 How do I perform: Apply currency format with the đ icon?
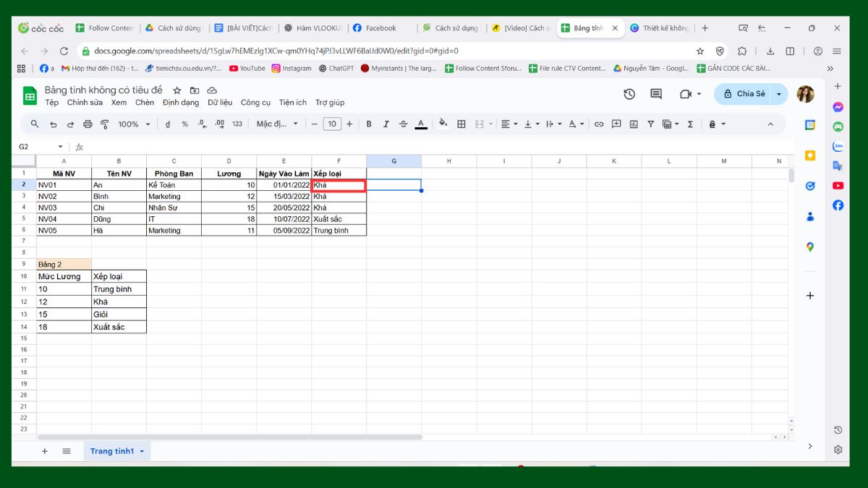pyautogui.click(x=166, y=124)
